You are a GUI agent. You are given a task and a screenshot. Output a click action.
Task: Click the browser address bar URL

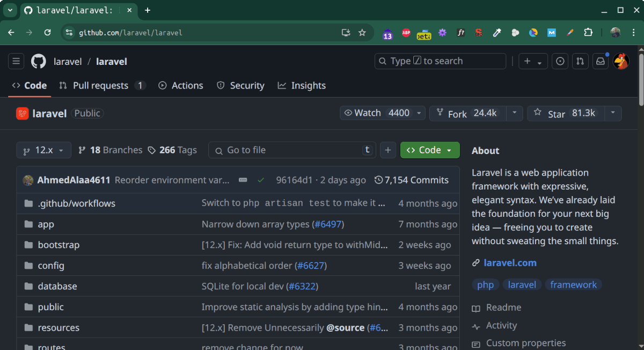(131, 33)
